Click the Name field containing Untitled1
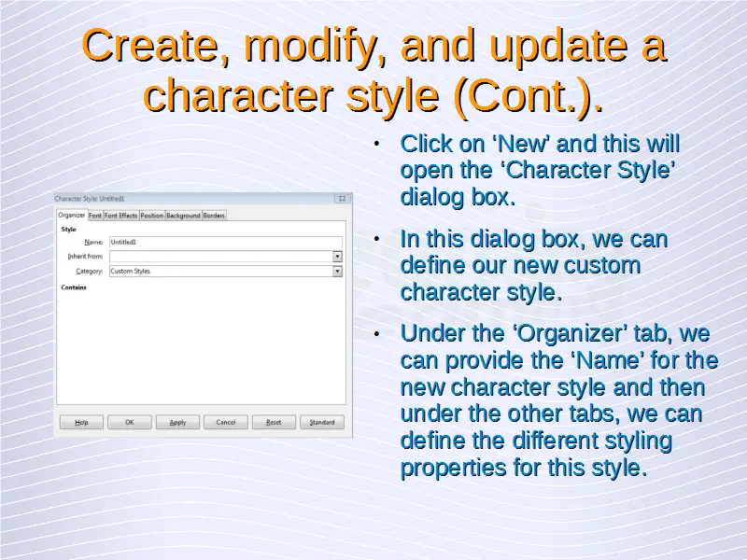The height and width of the screenshot is (560, 747). [224, 242]
